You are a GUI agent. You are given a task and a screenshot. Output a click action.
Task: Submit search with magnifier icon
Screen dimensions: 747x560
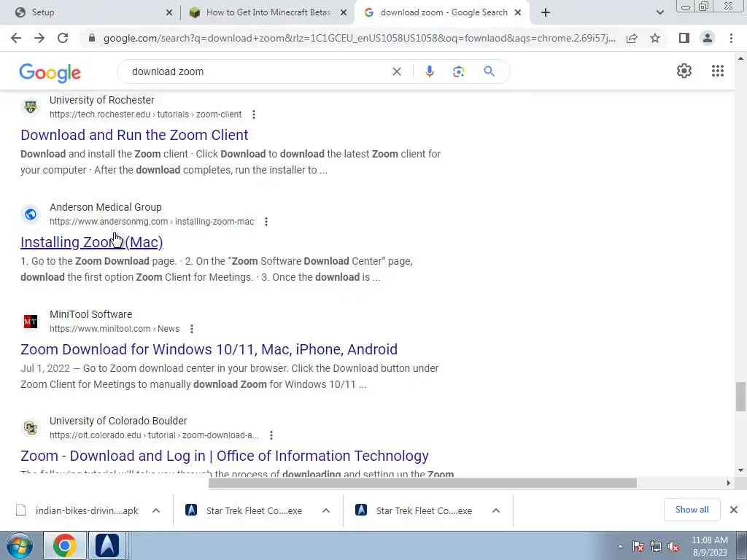(x=489, y=71)
